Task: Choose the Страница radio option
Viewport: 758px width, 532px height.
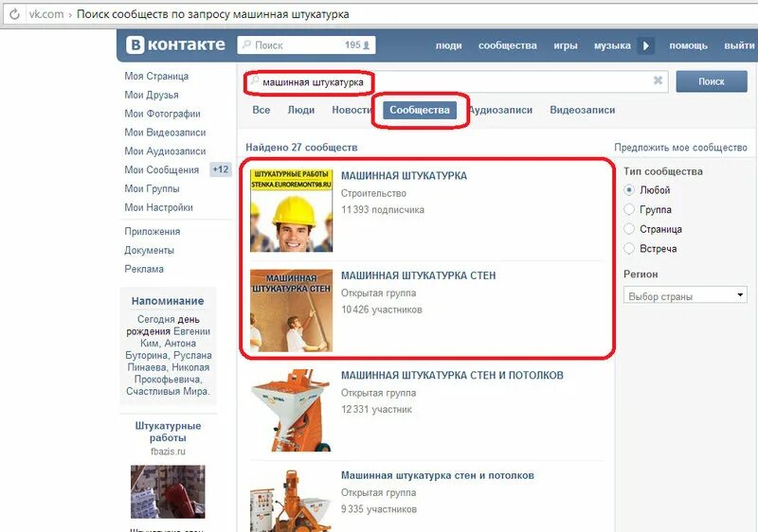Action: point(629,229)
